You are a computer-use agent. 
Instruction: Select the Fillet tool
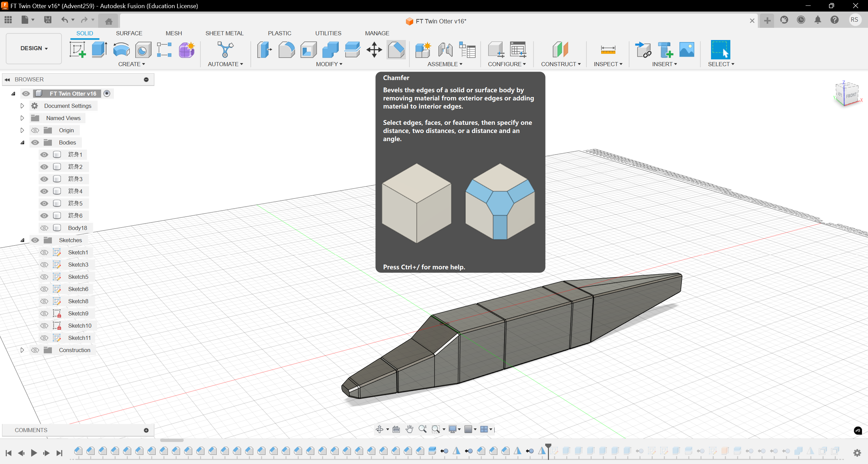click(287, 50)
